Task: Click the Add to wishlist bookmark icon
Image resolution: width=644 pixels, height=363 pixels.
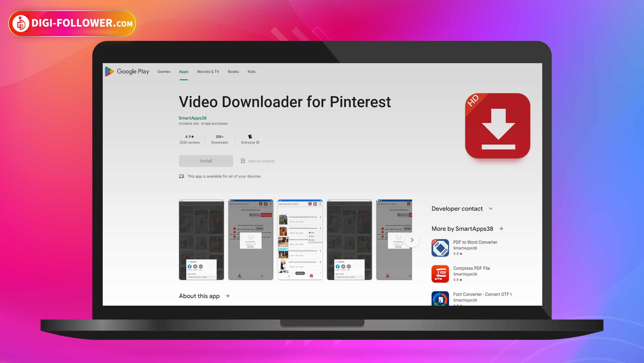Action: [x=243, y=161]
